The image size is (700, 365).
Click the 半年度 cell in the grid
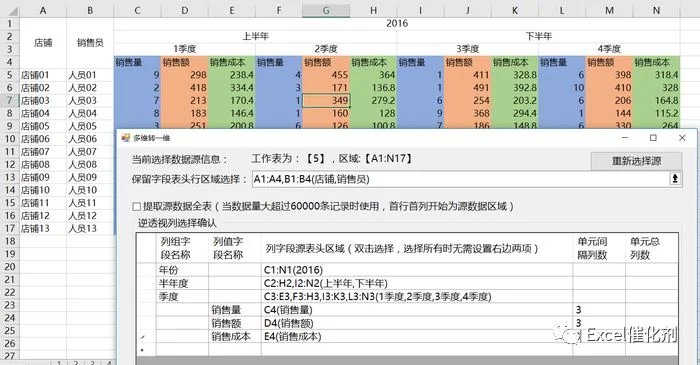click(182, 283)
